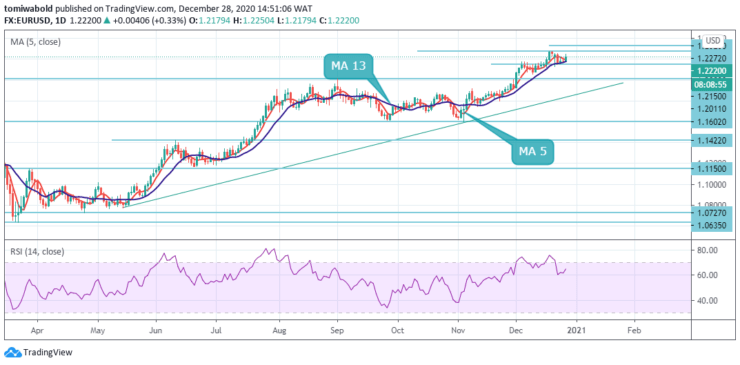This screenshot has height=365, width=740.
Task: Click the TradingView wordmark at bottom left
Action: click(48, 352)
